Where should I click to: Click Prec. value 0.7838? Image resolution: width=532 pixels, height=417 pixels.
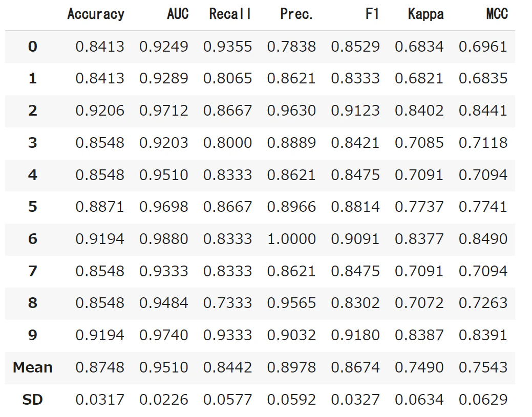point(291,47)
